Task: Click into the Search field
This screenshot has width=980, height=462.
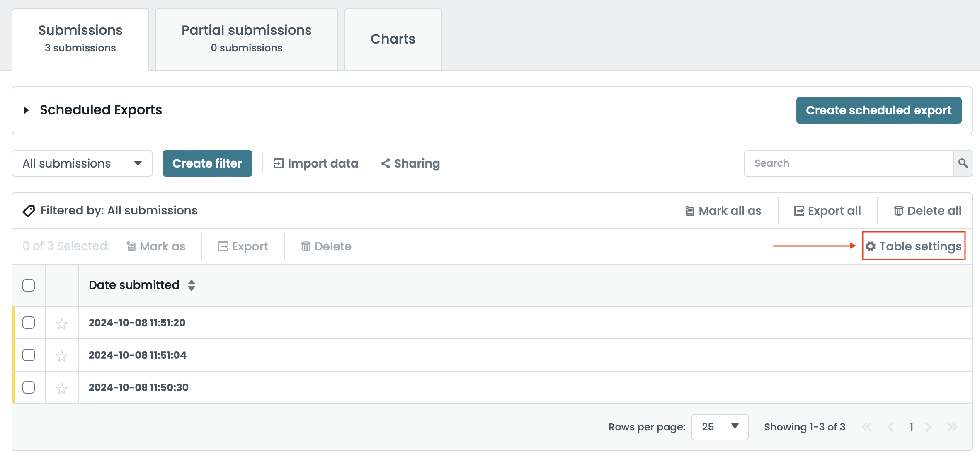Action: point(848,163)
